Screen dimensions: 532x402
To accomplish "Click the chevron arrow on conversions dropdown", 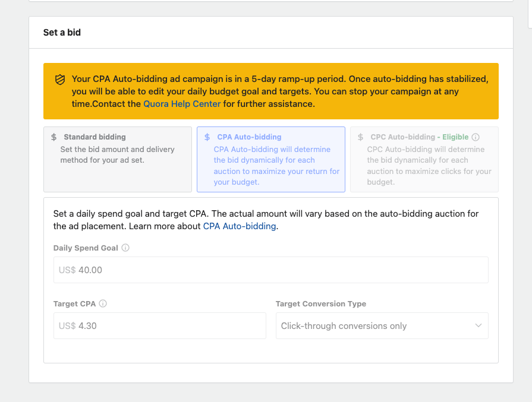I will (x=479, y=325).
